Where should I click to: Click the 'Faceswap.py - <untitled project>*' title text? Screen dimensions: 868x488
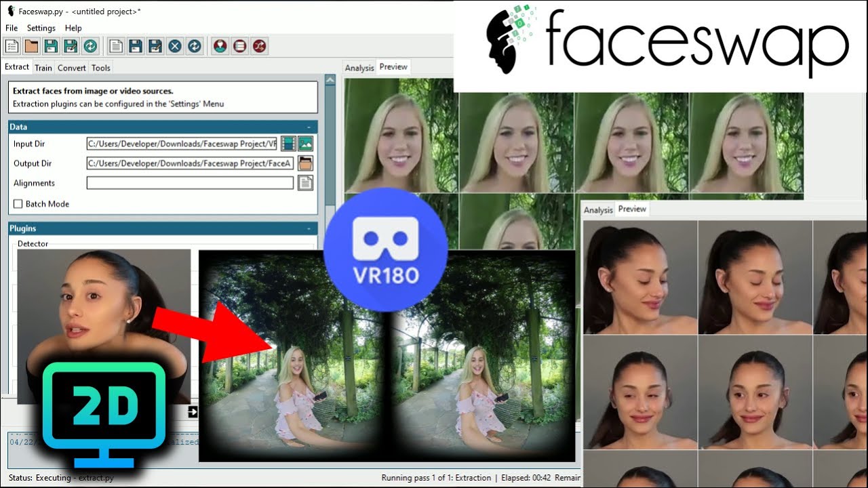pyautogui.click(x=80, y=12)
